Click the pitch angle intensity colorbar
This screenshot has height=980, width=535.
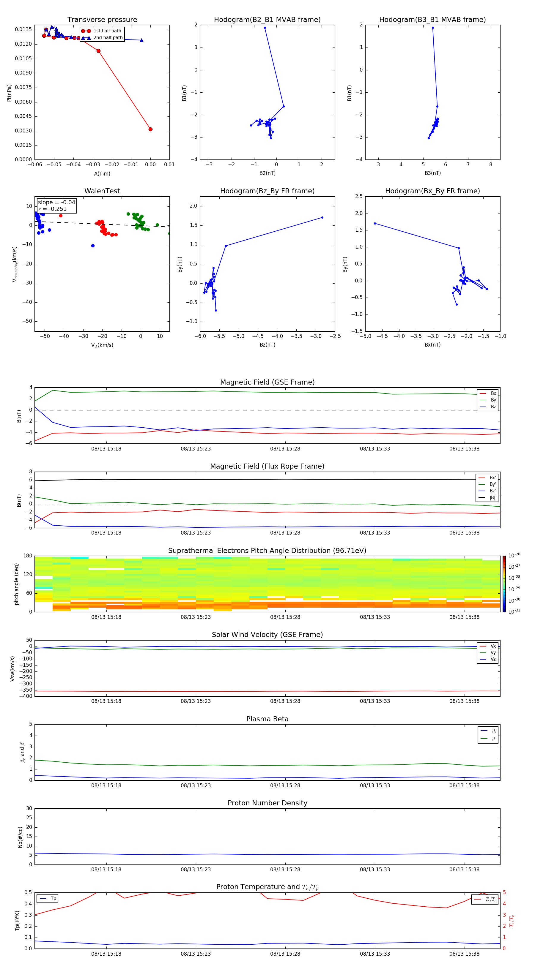(504, 584)
